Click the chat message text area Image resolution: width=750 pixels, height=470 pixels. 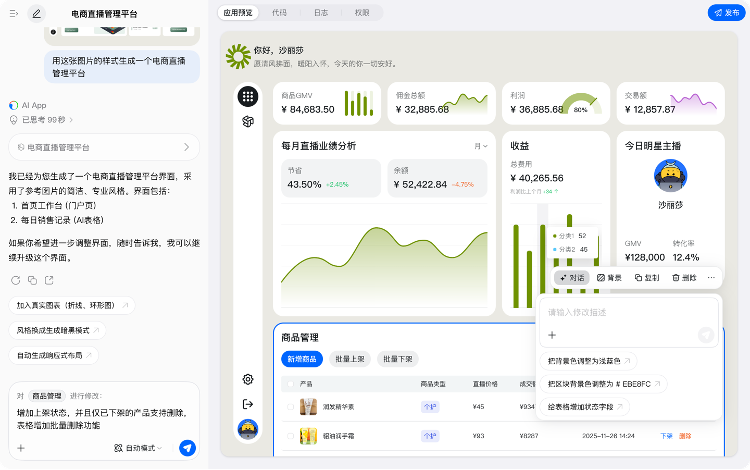point(103,419)
